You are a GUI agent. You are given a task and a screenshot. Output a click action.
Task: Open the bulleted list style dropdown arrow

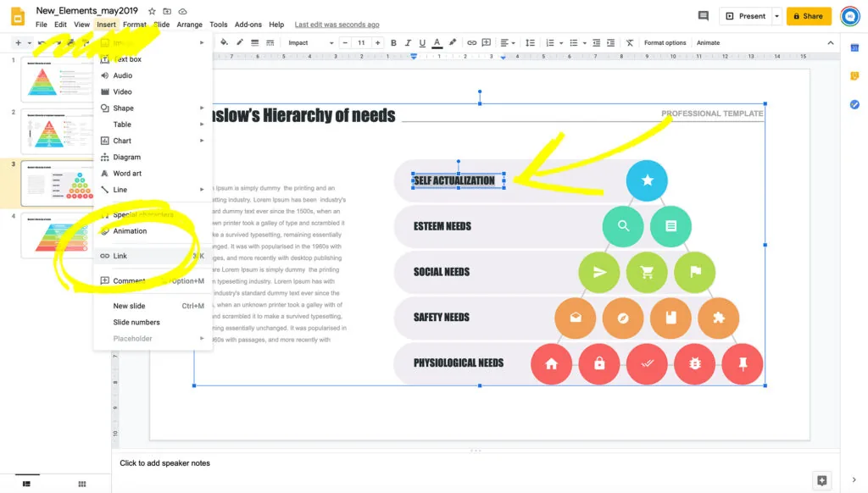(585, 42)
